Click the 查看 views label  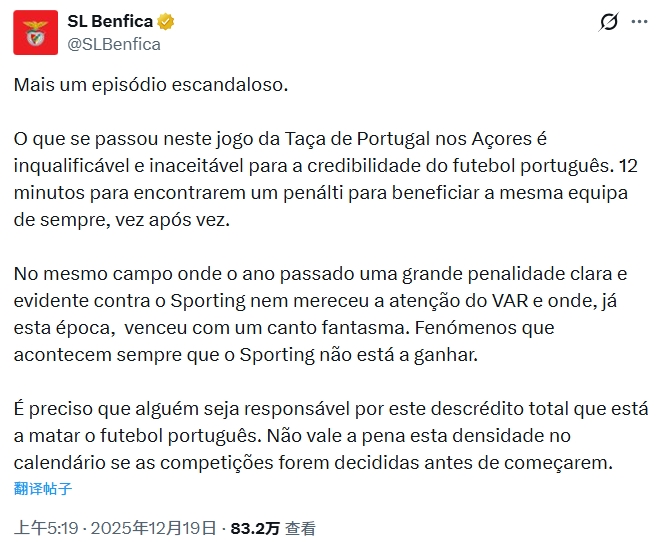coord(301,528)
